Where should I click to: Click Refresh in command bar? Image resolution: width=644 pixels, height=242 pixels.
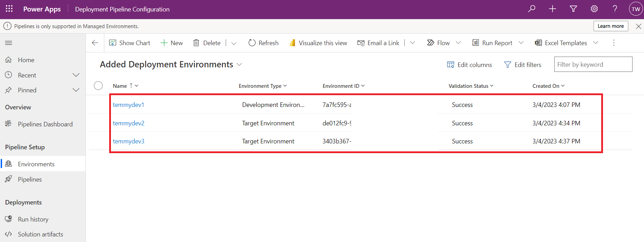[264, 43]
